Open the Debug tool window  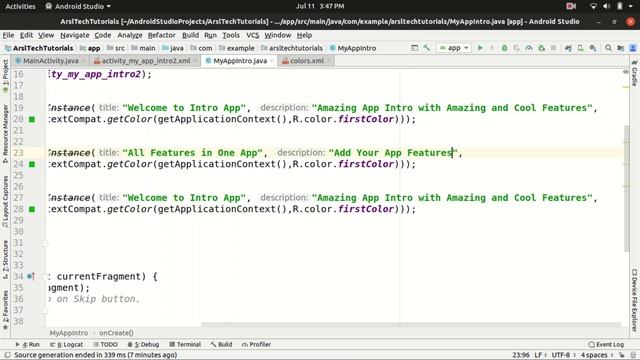(143, 344)
